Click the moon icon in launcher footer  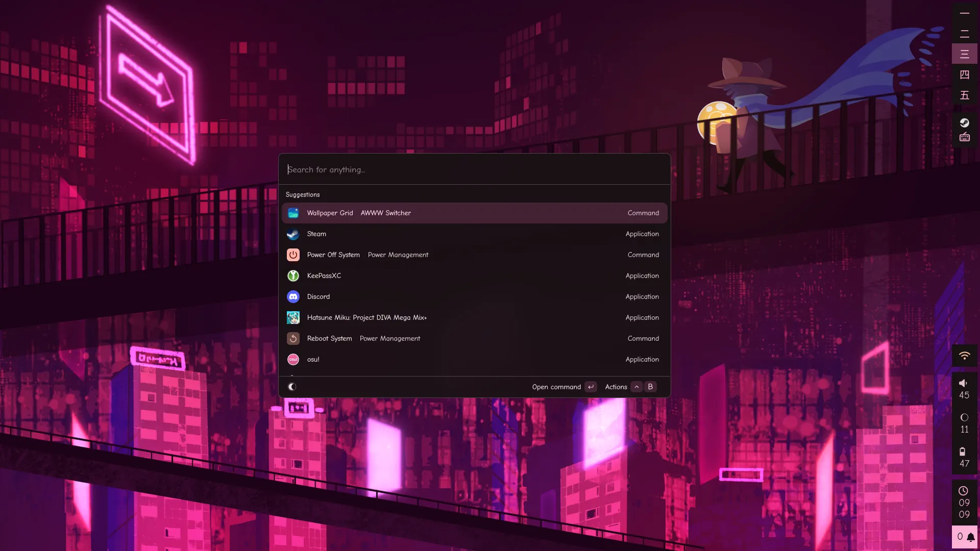[x=292, y=387]
